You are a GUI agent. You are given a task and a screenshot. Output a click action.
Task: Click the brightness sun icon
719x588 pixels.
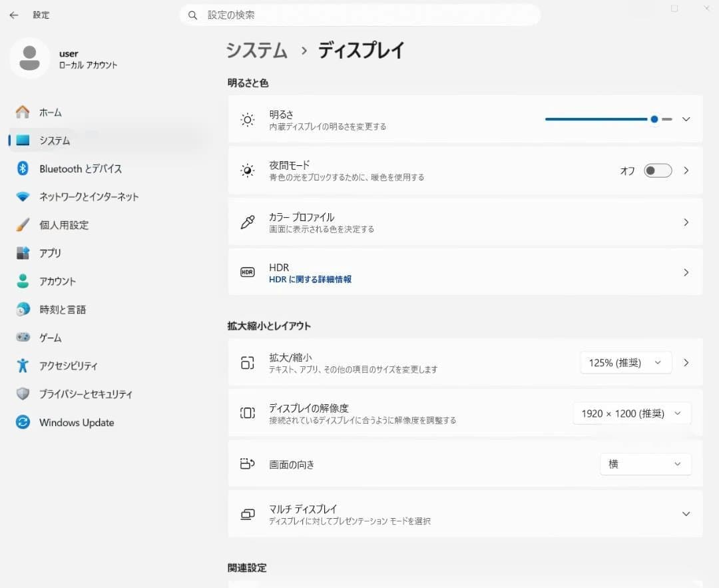click(248, 119)
